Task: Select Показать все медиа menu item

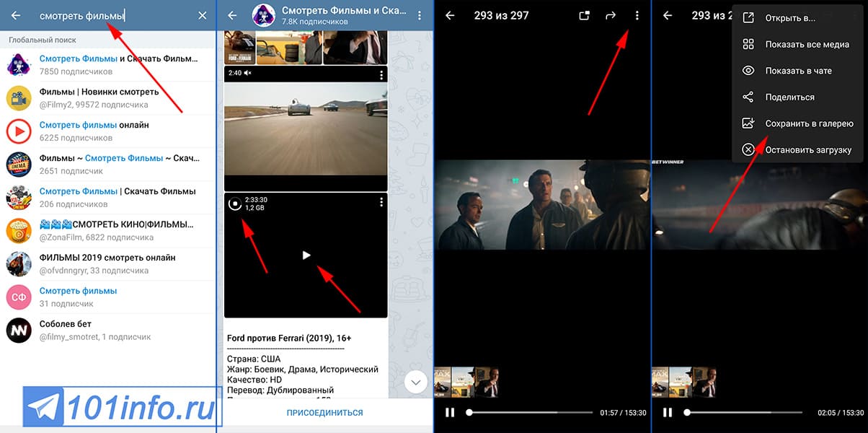Action: tap(807, 44)
